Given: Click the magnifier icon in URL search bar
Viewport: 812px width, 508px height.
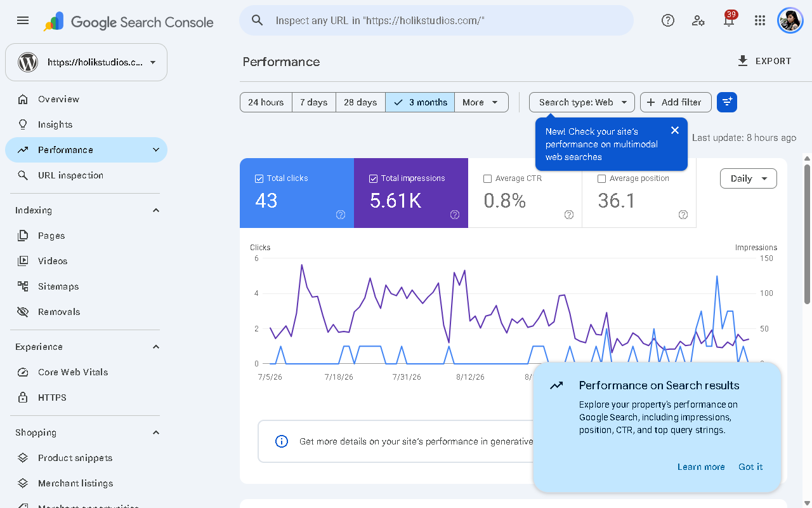Looking at the screenshot, I should tap(258, 20).
